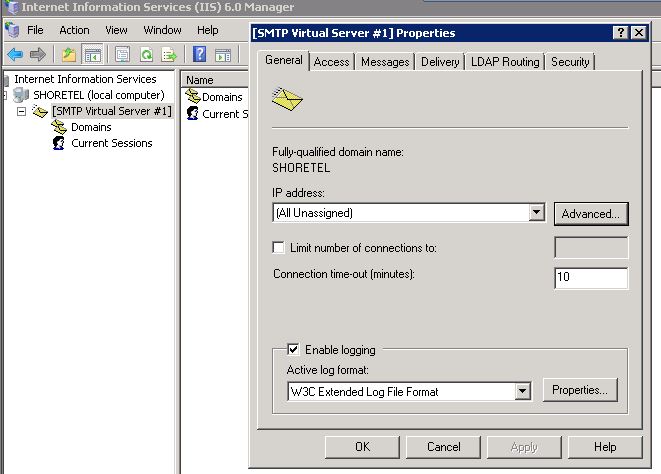Click the Connection time-out minutes field
The height and width of the screenshot is (474, 661).
pos(590,278)
